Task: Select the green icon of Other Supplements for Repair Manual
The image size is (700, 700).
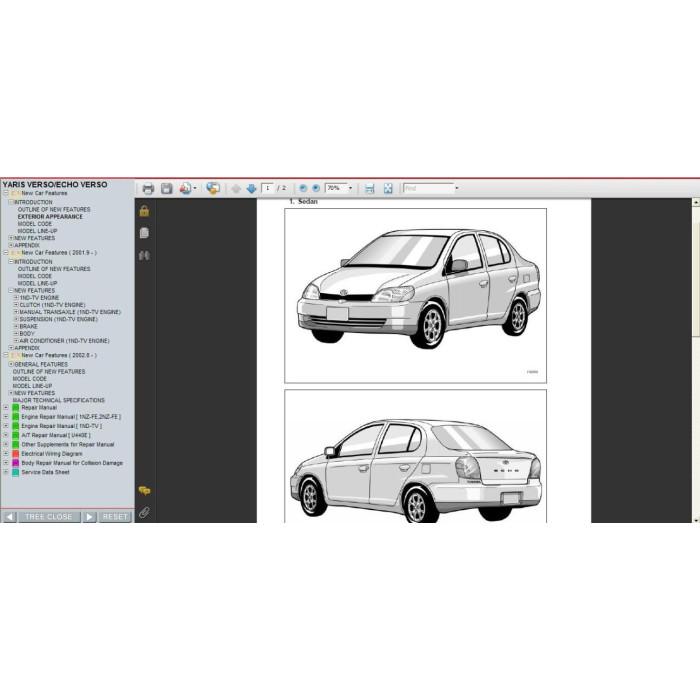Action: [x=16, y=445]
